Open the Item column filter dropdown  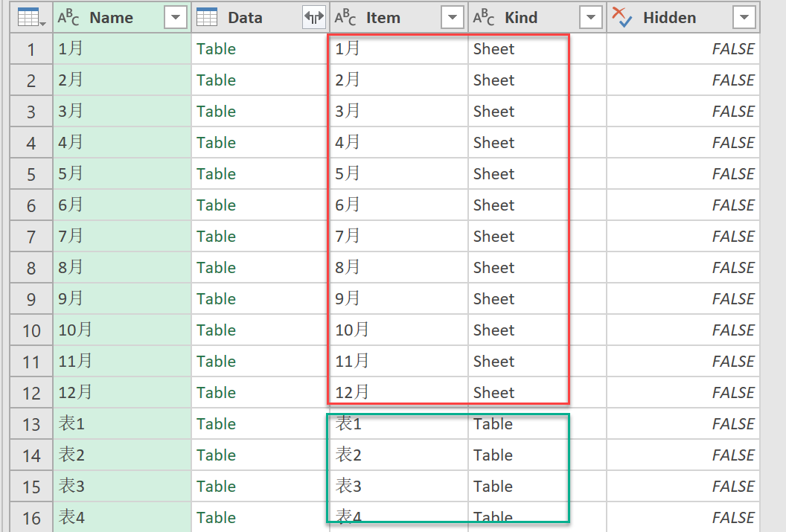click(452, 18)
